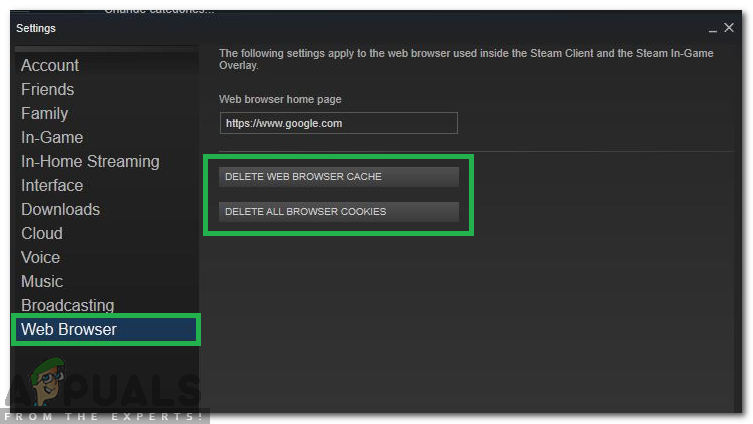Open Cloud settings

[42, 233]
